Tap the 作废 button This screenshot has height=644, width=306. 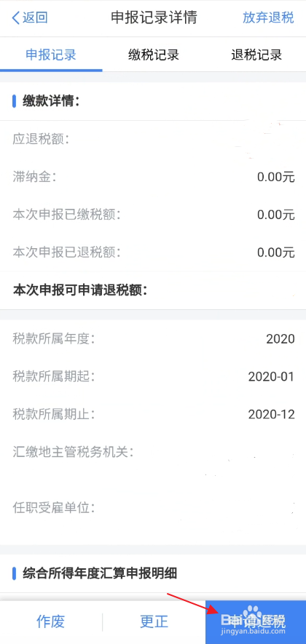(51, 621)
